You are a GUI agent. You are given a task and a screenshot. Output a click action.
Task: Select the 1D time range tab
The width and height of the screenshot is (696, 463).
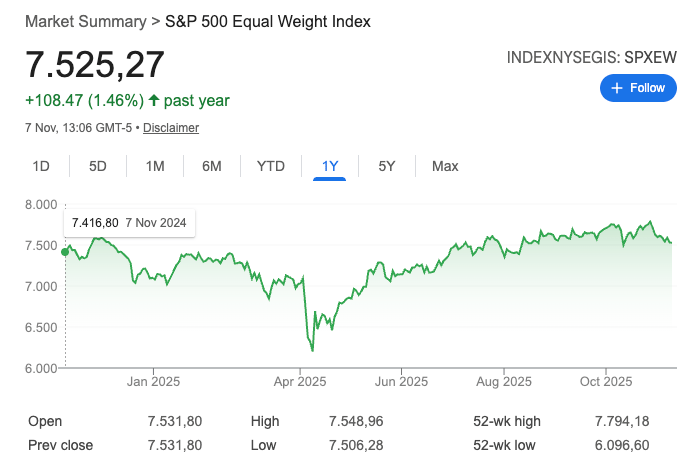click(x=41, y=166)
